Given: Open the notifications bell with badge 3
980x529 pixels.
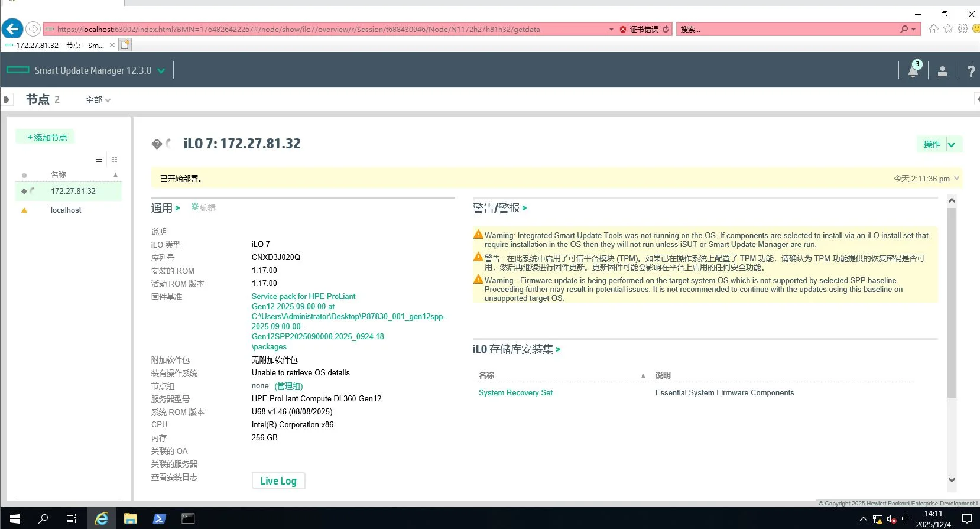Looking at the screenshot, I should coord(913,70).
